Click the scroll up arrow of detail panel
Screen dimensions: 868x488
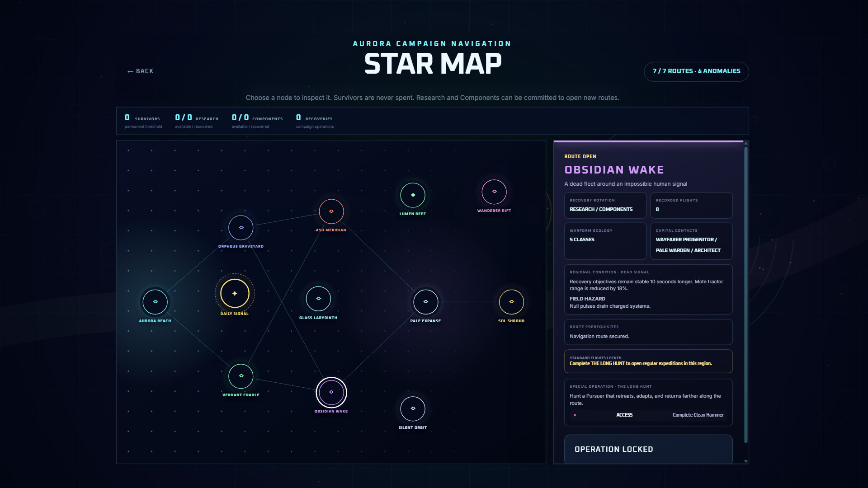coord(746,143)
